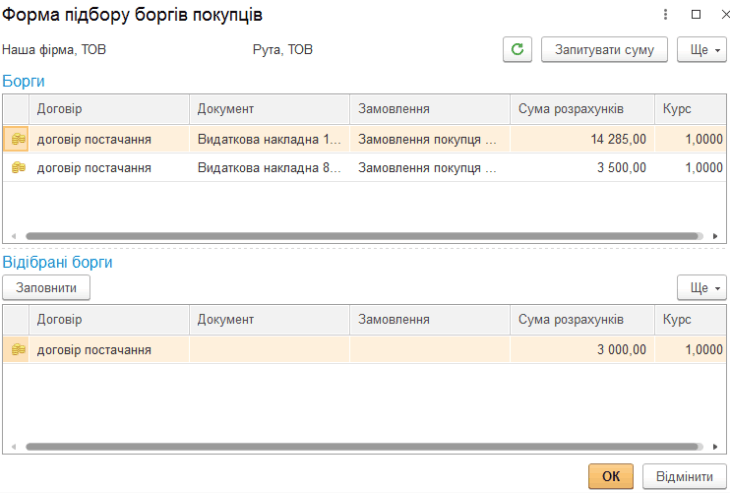Click Документ header in Відібрані борги table
Viewport: 730px width, 493px height.
tap(270, 320)
